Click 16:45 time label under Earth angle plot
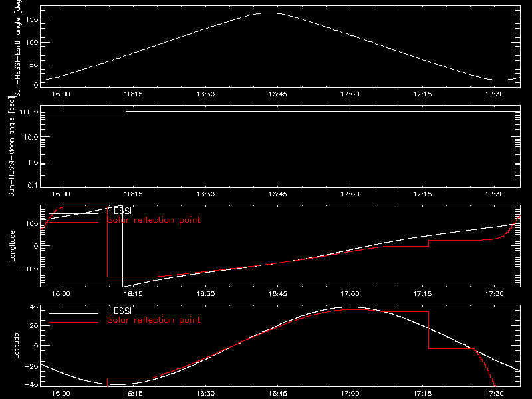 [278, 94]
